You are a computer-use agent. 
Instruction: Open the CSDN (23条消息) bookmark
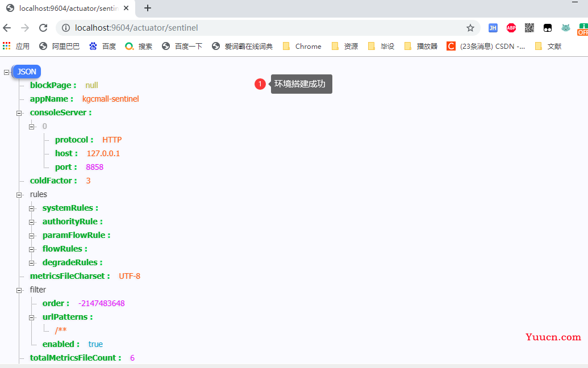click(x=486, y=46)
